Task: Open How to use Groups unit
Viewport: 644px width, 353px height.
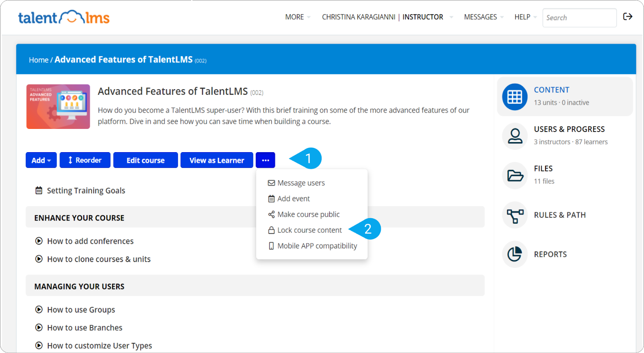Action: 81,310
